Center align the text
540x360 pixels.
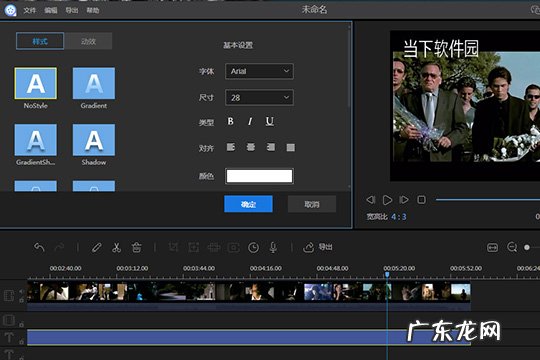[251, 147]
